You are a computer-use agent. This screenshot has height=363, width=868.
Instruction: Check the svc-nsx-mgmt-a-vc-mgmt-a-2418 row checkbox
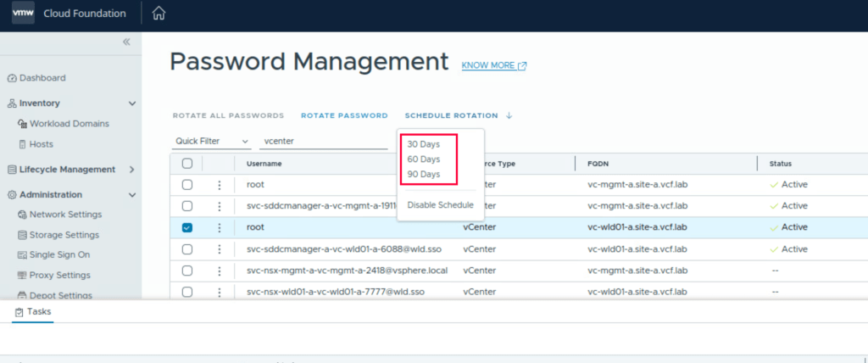(187, 271)
